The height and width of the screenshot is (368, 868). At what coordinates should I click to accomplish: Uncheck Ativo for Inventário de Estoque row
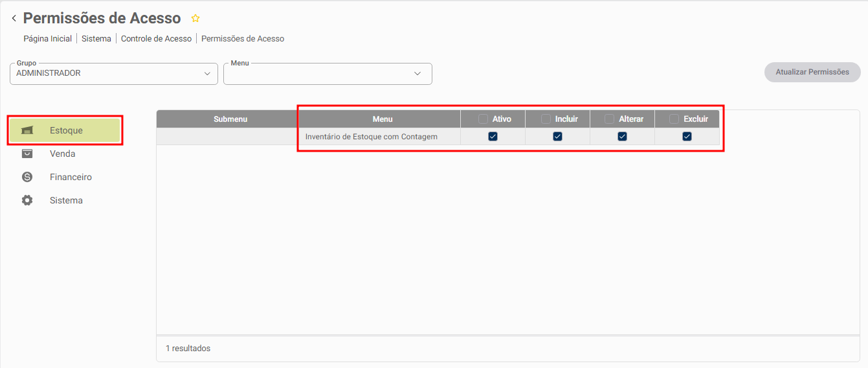pos(493,137)
